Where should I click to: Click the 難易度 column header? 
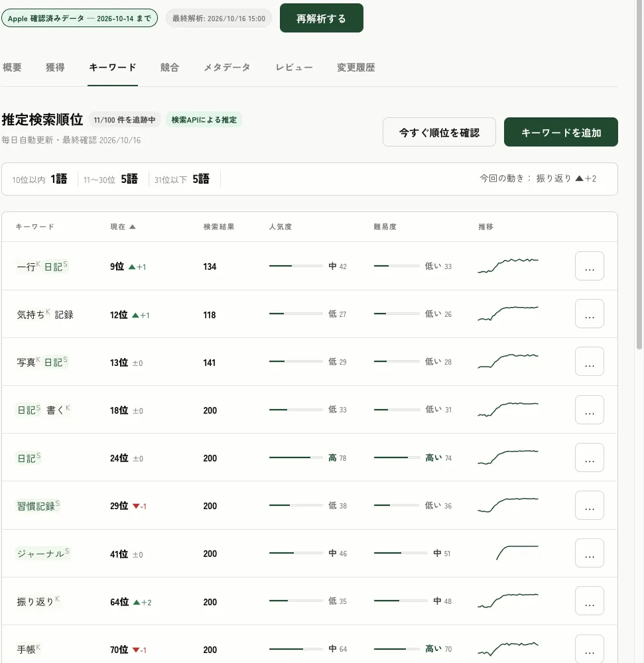[385, 227]
